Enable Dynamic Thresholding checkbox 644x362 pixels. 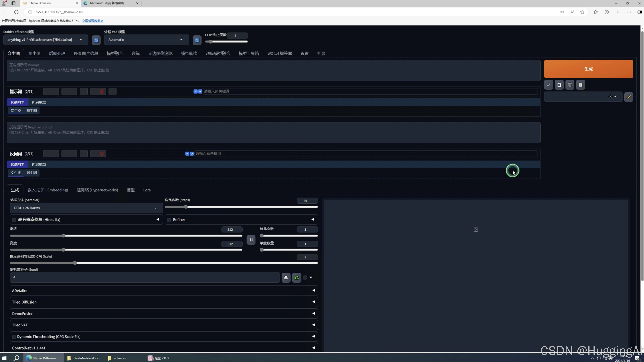point(14,337)
